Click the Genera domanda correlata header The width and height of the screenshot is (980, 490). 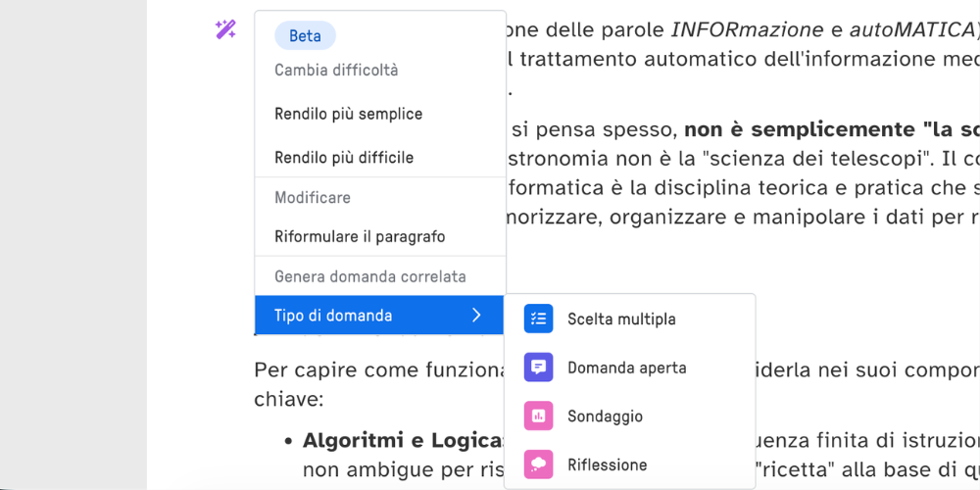(x=370, y=276)
